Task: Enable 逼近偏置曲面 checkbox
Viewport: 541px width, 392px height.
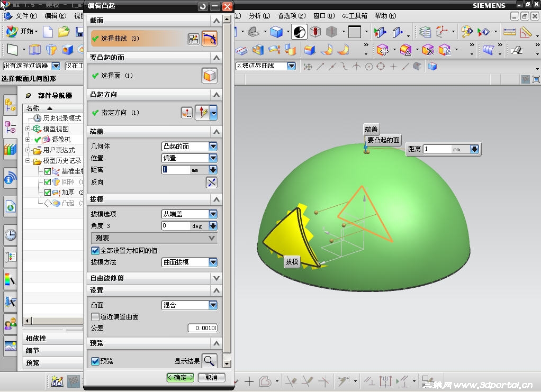Action: [95, 316]
